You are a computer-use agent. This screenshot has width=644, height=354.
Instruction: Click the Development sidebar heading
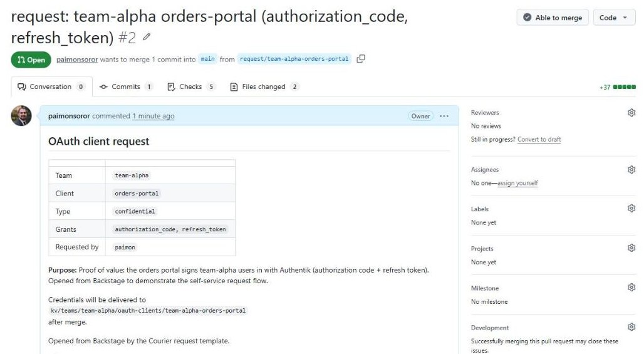click(x=489, y=328)
